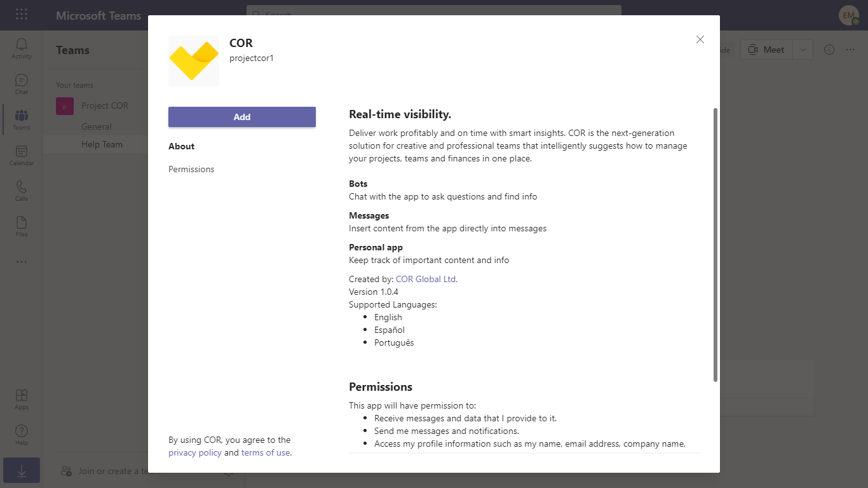
Task: Open the Chat icon in sidebar
Action: (x=22, y=84)
